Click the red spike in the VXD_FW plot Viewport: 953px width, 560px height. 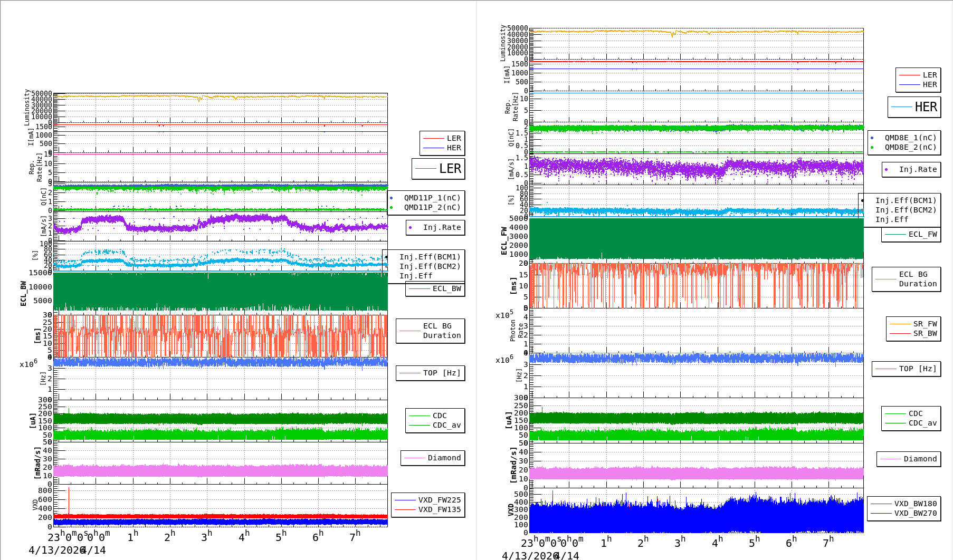[69, 498]
